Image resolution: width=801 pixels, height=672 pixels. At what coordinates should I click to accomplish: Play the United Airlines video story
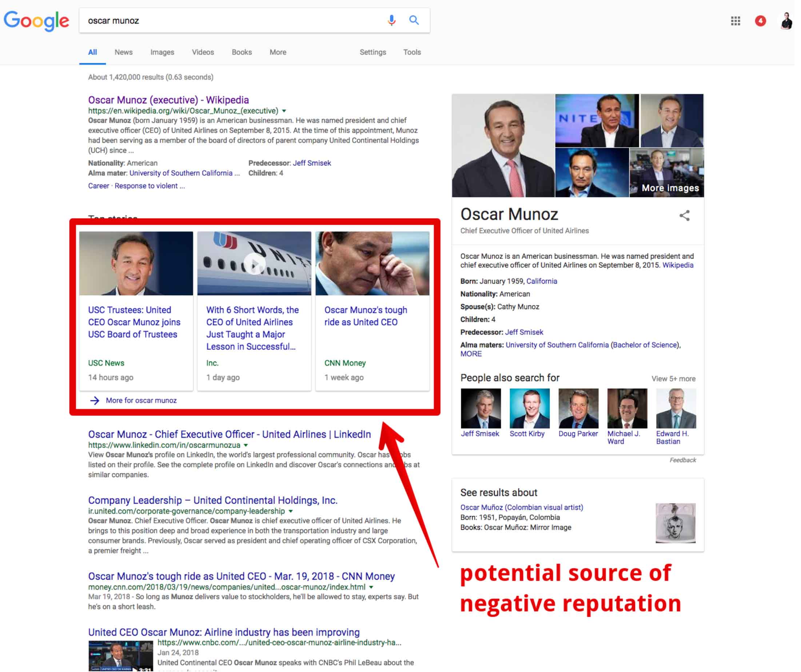coord(254,264)
